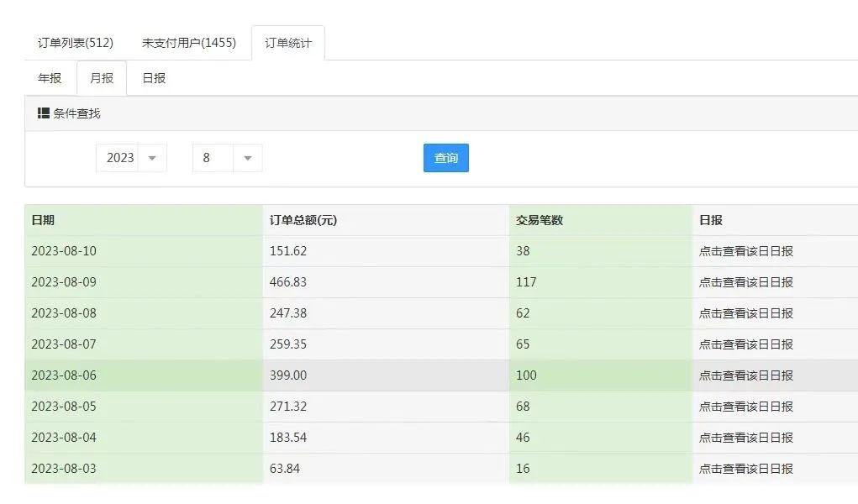Check the daily report for 2023-08-08
Viewport: 858px width, 504px height.
pyautogui.click(x=745, y=312)
